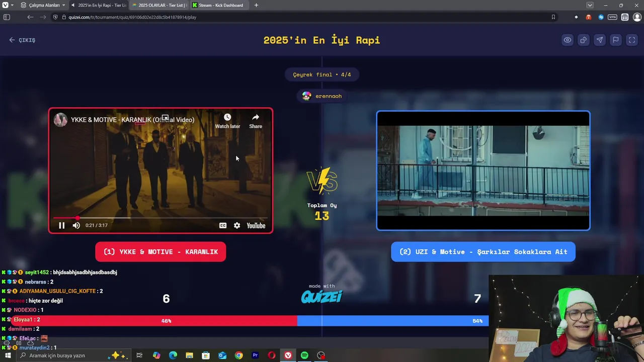Image resolution: width=644 pixels, height=362 pixels.
Task: Click the paper plane share icon
Action: 599,40
